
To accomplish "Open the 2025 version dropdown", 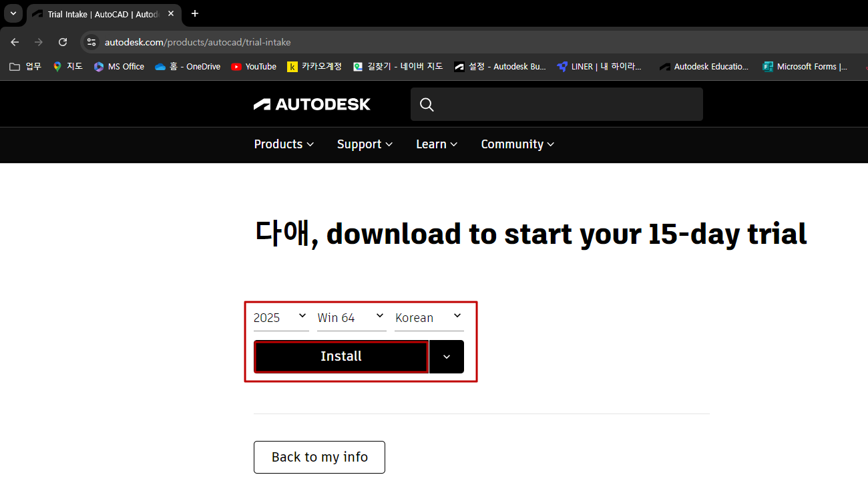I will (281, 317).
